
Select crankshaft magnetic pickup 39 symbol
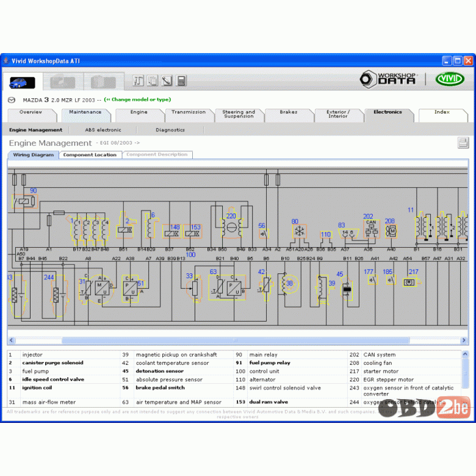click(321, 289)
